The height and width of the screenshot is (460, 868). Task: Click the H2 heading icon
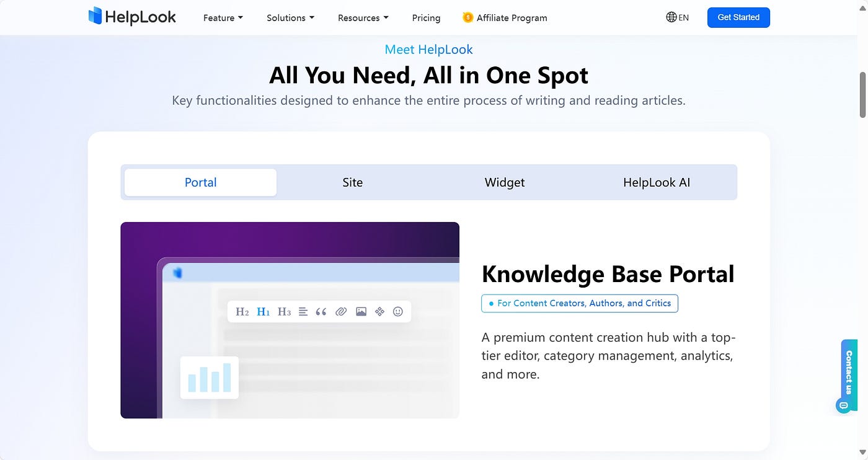click(x=242, y=312)
